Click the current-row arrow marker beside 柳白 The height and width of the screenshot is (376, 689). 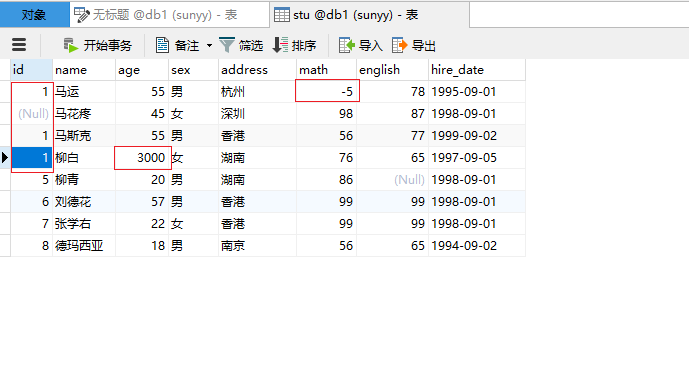pos(5,157)
